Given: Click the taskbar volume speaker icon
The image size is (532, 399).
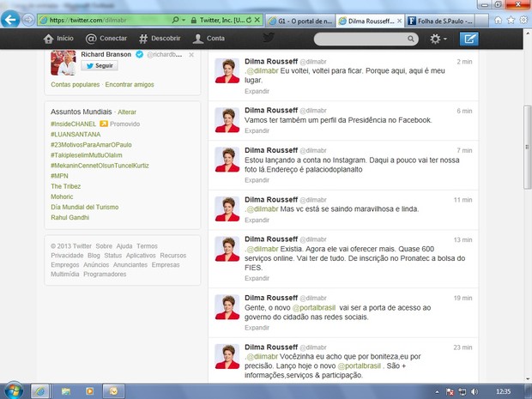Looking at the screenshot, I should (x=475, y=391).
